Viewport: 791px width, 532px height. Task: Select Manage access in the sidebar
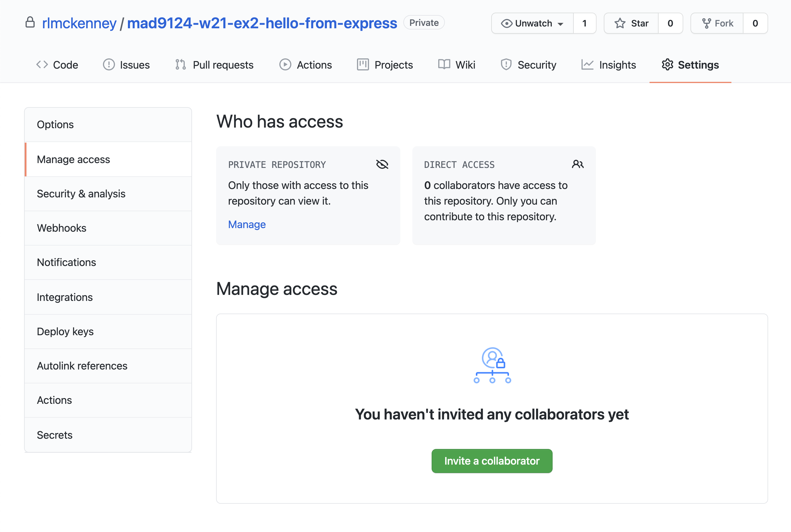(x=108, y=159)
